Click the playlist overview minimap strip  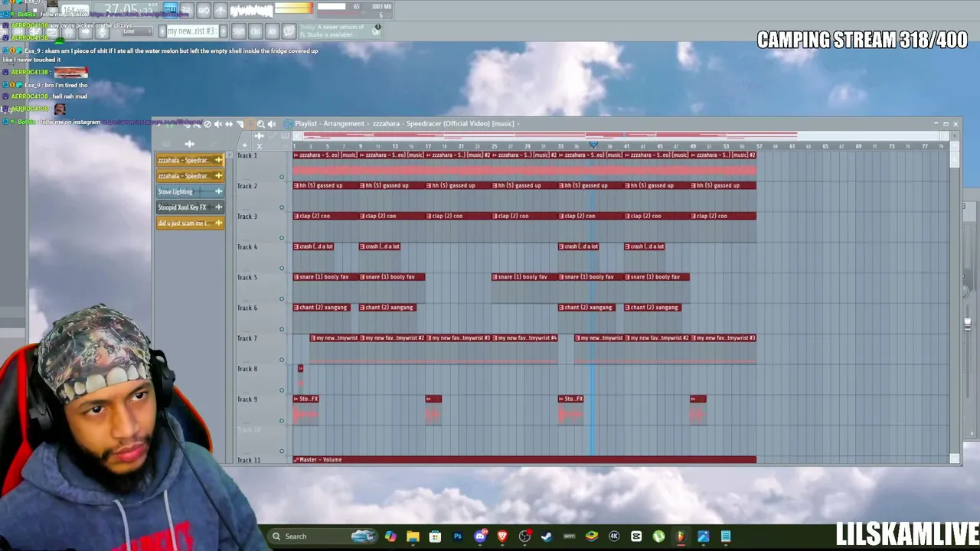click(620, 136)
